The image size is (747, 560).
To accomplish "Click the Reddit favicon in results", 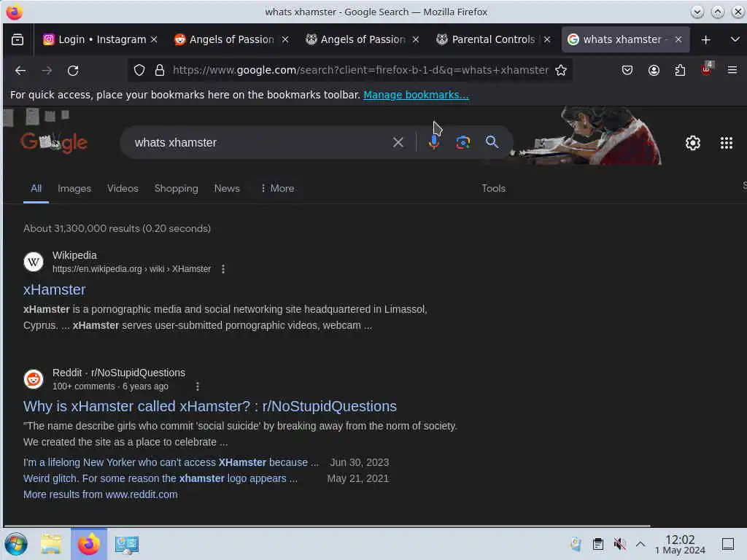I will click(x=34, y=379).
